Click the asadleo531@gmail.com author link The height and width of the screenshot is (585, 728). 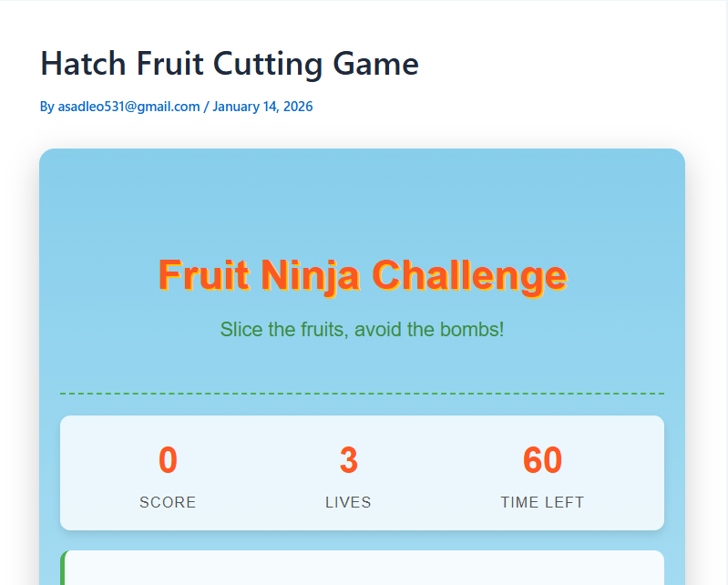pyautogui.click(x=128, y=107)
